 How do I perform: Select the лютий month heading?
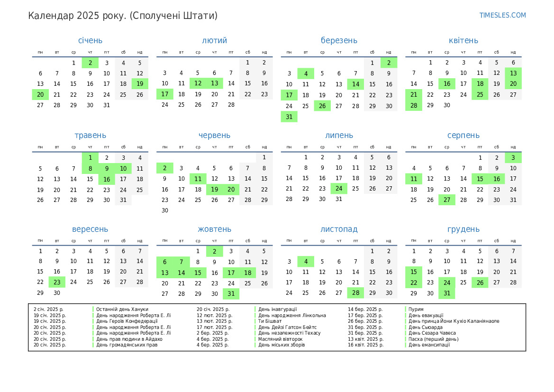214,41
